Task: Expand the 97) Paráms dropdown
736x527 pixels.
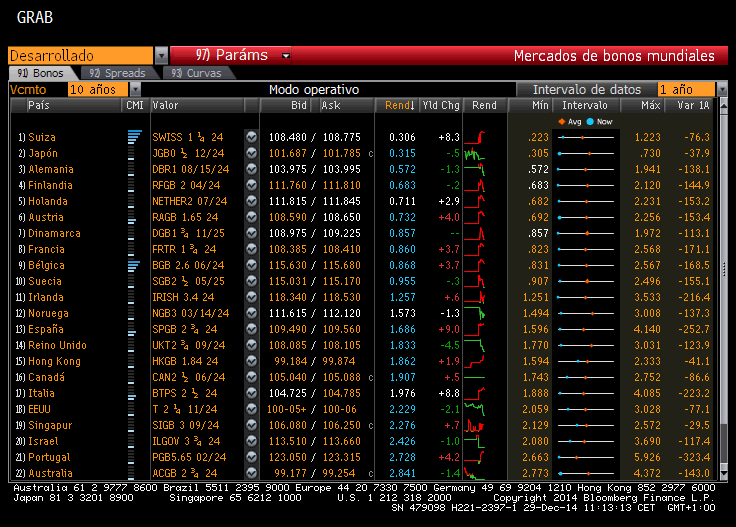Action: coord(285,55)
